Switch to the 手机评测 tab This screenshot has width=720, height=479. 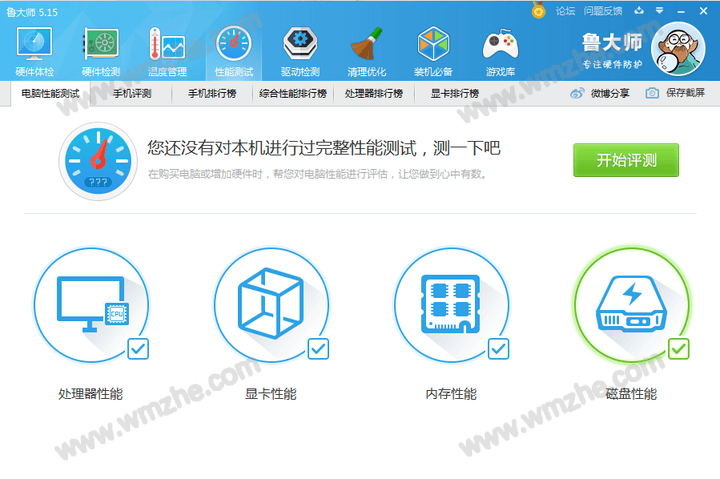[x=131, y=93]
